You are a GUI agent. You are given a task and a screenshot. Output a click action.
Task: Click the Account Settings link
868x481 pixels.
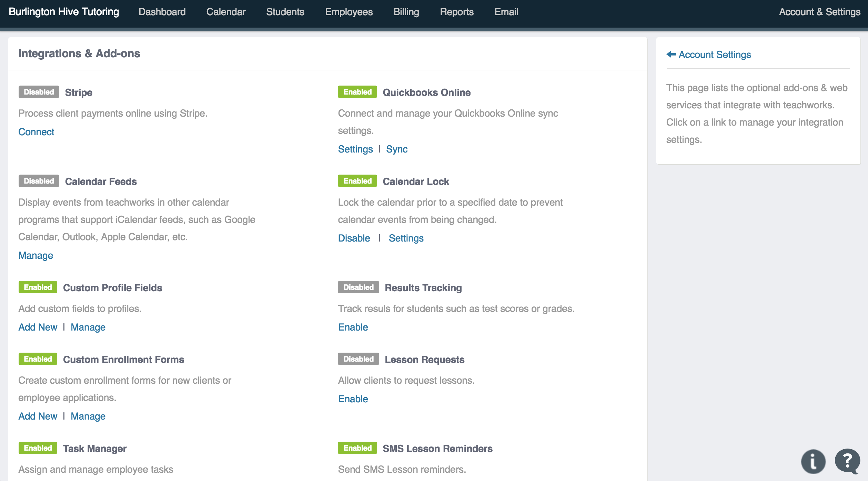click(x=715, y=55)
